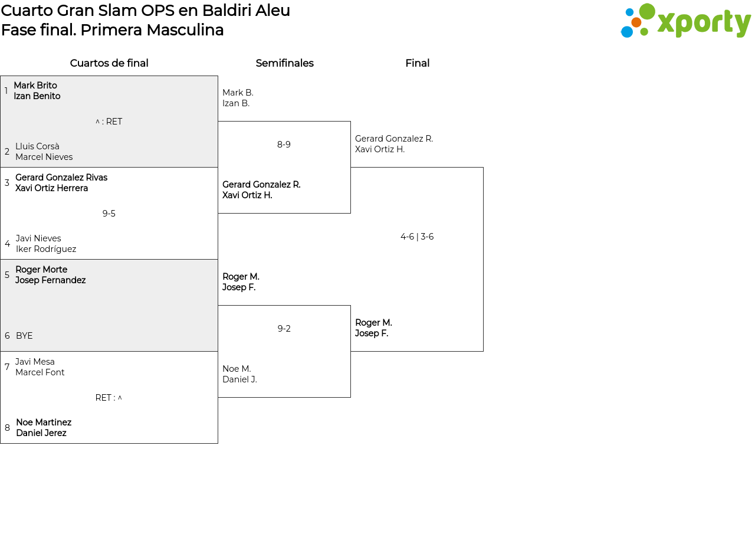Click Noe Martinez and Daniel Jerez quarterfinal entry
This screenshot has width=755, height=560.
pyautogui.click(x=43, y=428)
